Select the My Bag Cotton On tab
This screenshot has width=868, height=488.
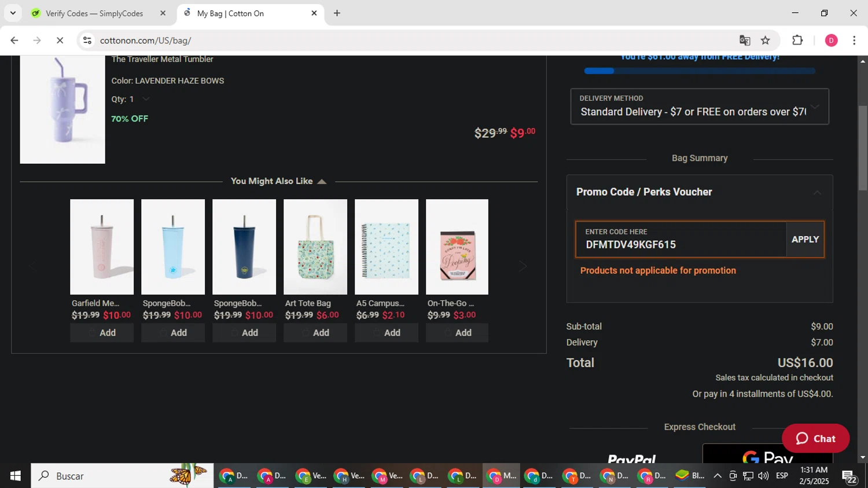250,13
